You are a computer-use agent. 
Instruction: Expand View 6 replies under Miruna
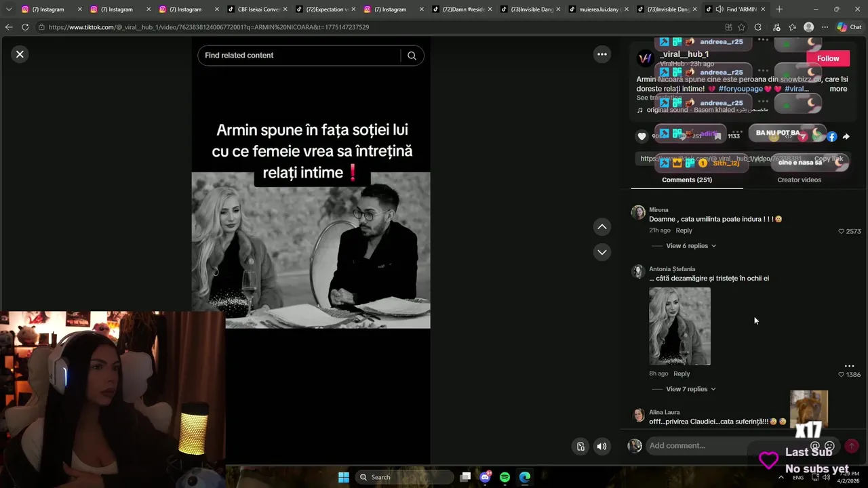691,246
